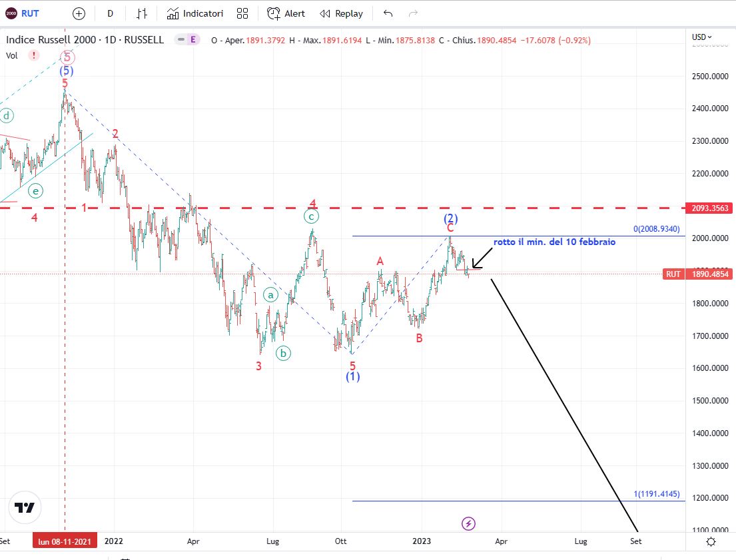Click the 2500.0000 price axis value
This screenshot has height=560, width=736.
(x=710, y=76)
